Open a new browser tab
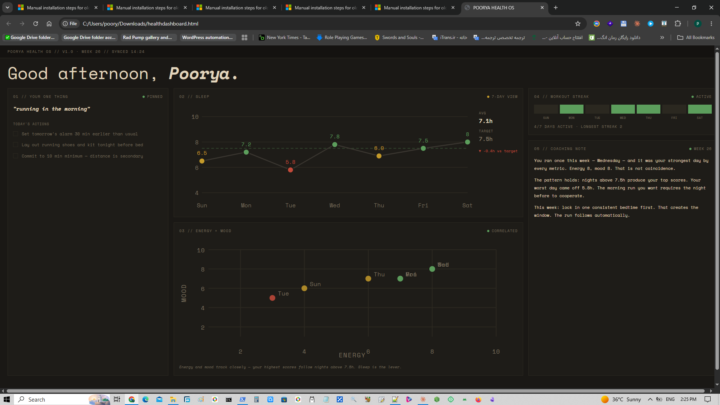 coord(556,8)
